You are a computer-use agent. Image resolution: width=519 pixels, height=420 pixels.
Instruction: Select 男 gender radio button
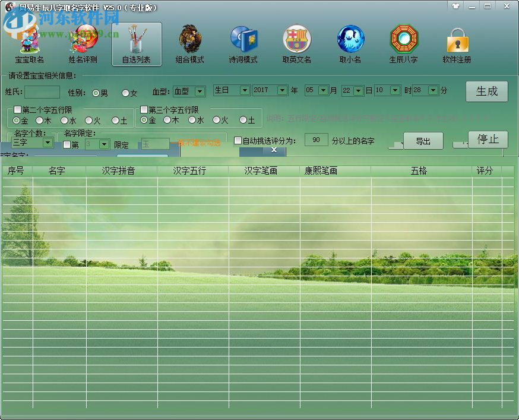point(96,93)
